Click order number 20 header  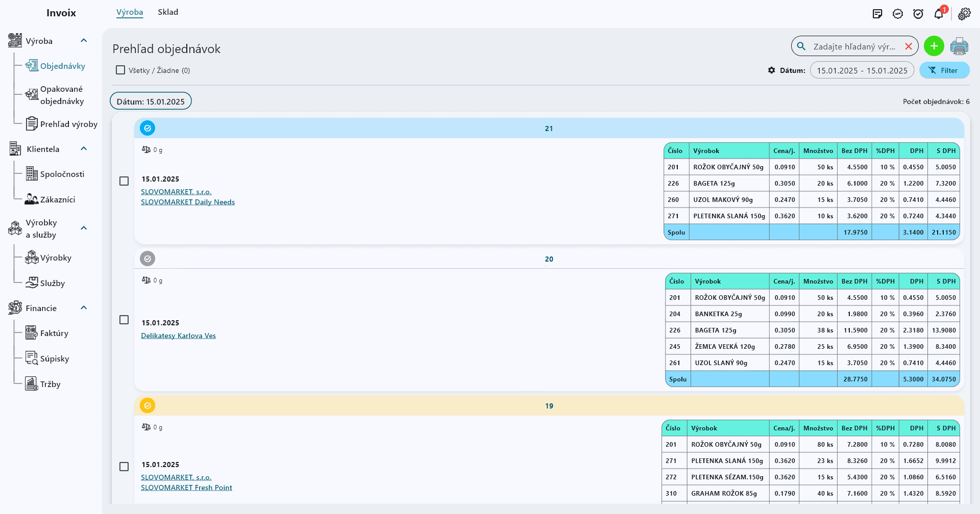coord(549,259)
